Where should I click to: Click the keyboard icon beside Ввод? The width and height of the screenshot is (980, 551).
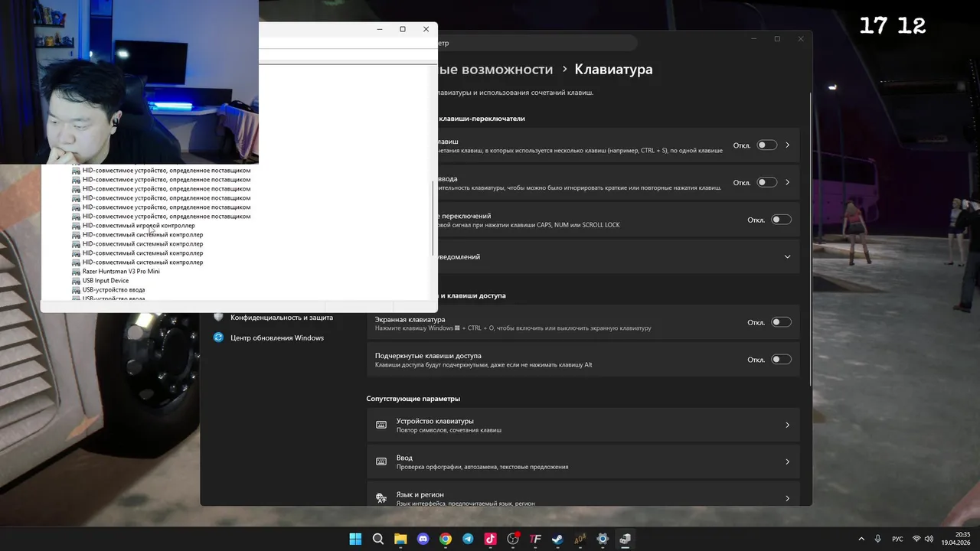point(381,461)
